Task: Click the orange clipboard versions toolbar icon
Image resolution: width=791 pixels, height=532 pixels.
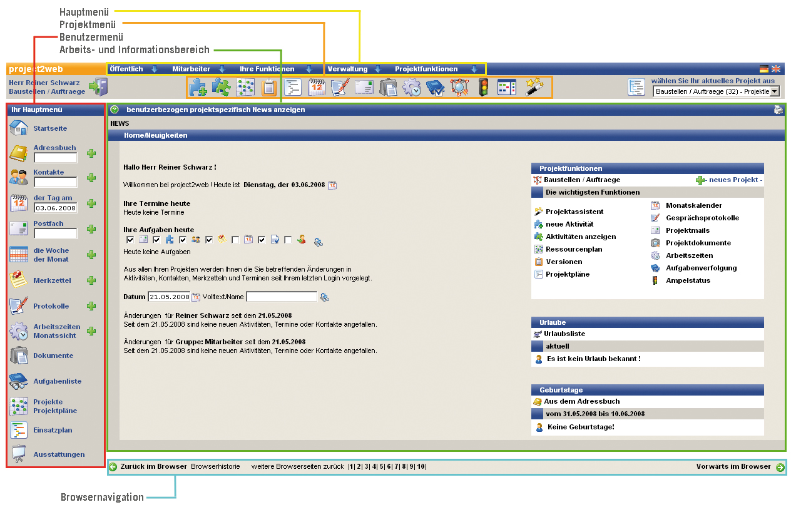Action: click(x=268, y=88)
